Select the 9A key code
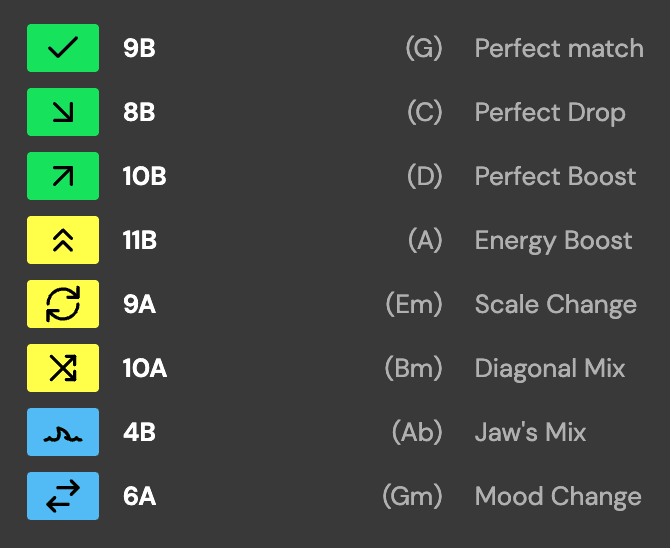670x548 pixels. point(139,304)
